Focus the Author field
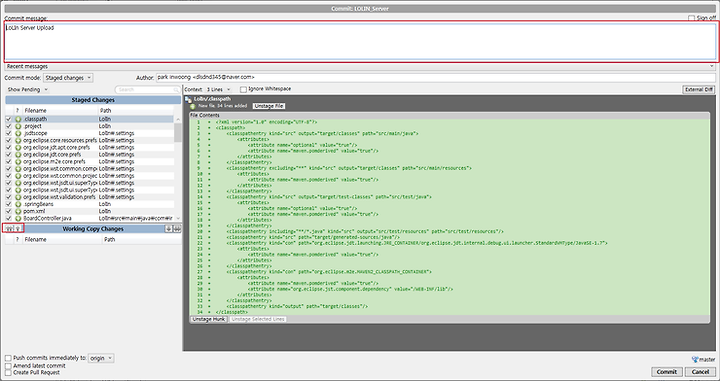This screenshot has height=381, width=720. coord(435,78)
